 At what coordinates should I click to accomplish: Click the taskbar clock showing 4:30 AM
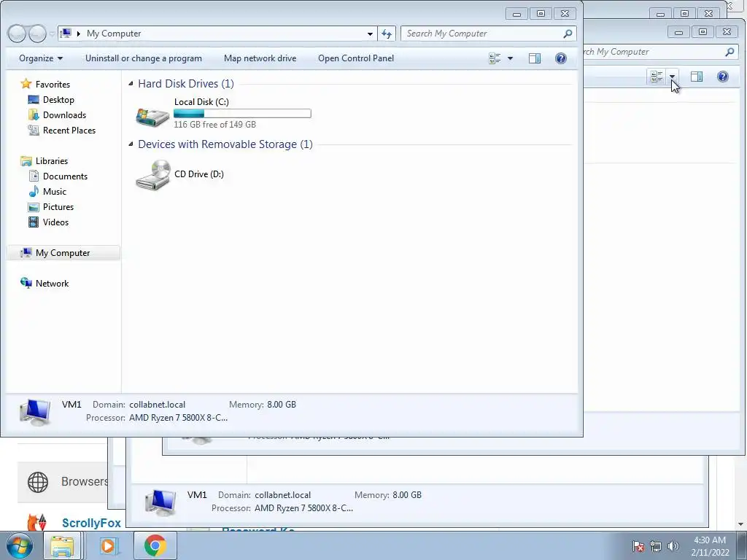tap(710, 546)
